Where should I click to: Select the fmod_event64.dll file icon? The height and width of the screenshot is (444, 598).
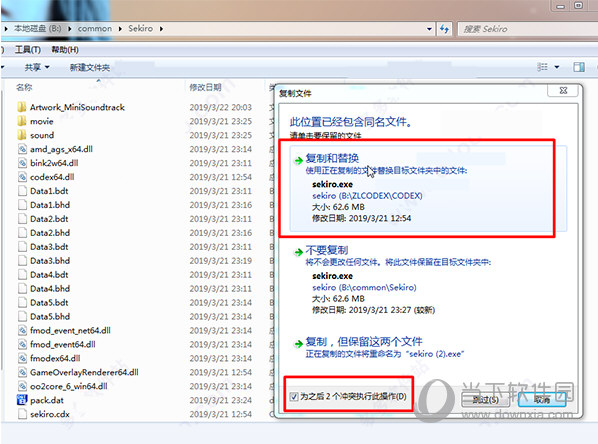click(23, 344)
